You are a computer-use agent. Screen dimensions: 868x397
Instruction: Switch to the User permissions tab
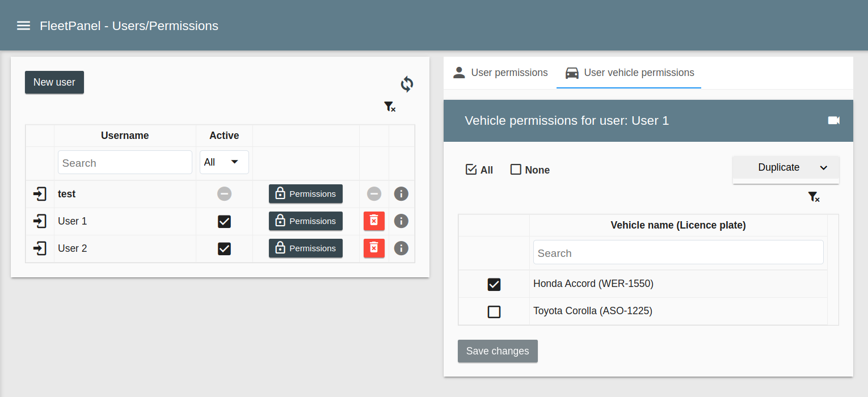pyautogui.click(x=500, y=73)
